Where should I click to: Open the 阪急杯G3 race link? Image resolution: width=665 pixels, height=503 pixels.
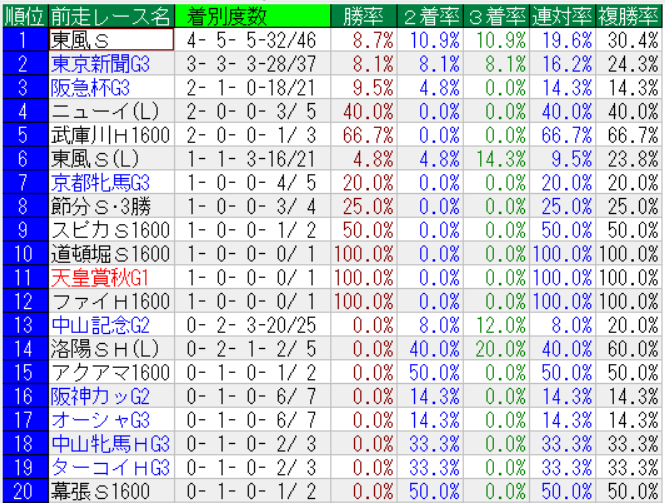tap(91, 87)
